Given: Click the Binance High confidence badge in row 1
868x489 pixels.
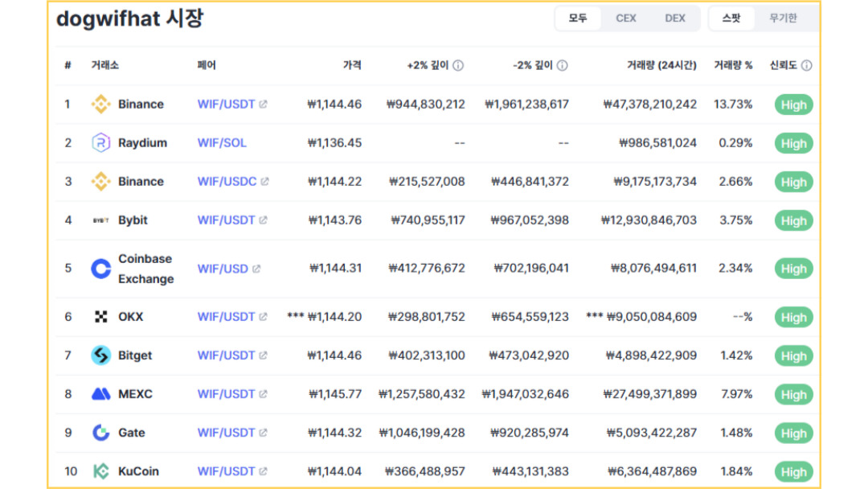Looking at the screenshot, I should (x=793, y=105).
